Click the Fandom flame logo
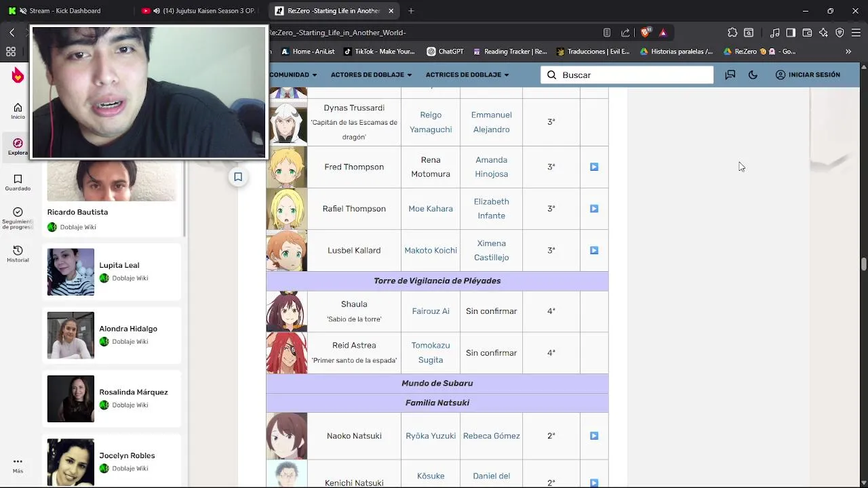This screenshot has height=488, width=868. (x=18, y=75)
